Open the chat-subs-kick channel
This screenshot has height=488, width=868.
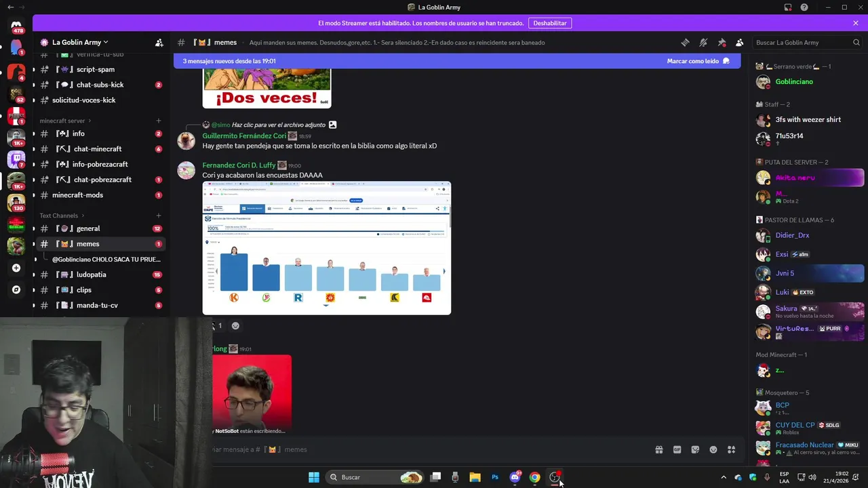click(x=100, y=85)
